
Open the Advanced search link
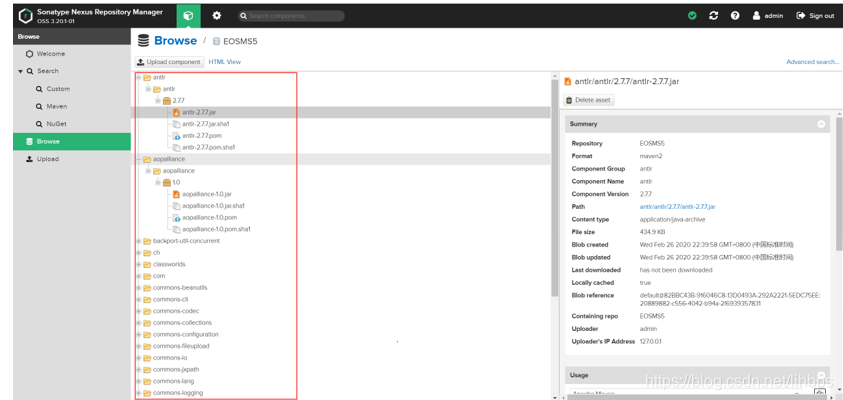coord(812,62)
